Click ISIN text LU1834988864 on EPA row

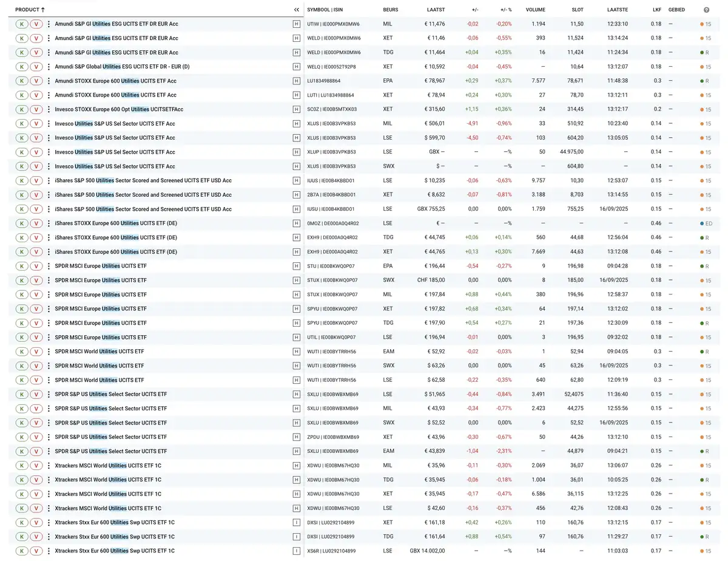coord(324,81)
